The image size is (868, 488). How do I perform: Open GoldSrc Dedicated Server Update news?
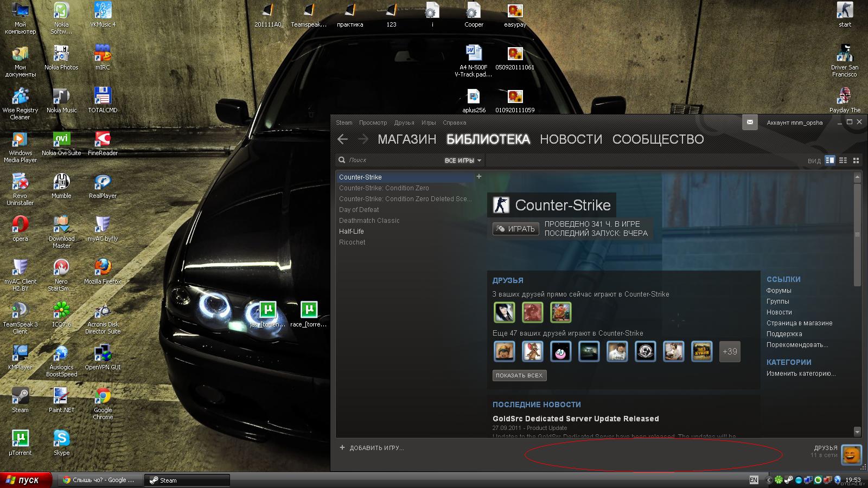[576, 419]
